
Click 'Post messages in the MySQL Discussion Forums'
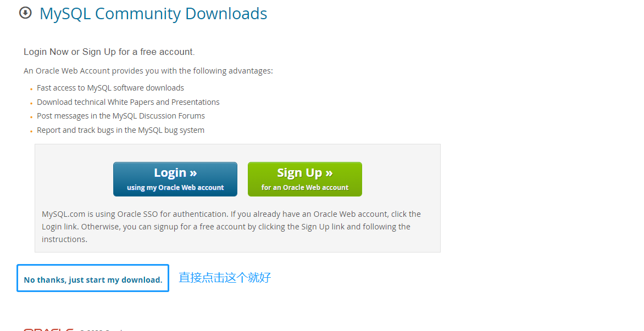click(121, 116)
